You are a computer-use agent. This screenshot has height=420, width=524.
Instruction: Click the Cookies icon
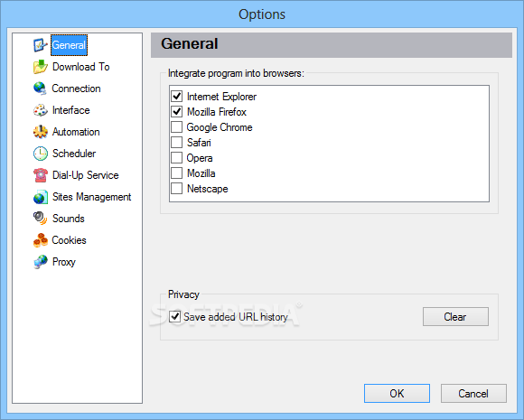40,240
